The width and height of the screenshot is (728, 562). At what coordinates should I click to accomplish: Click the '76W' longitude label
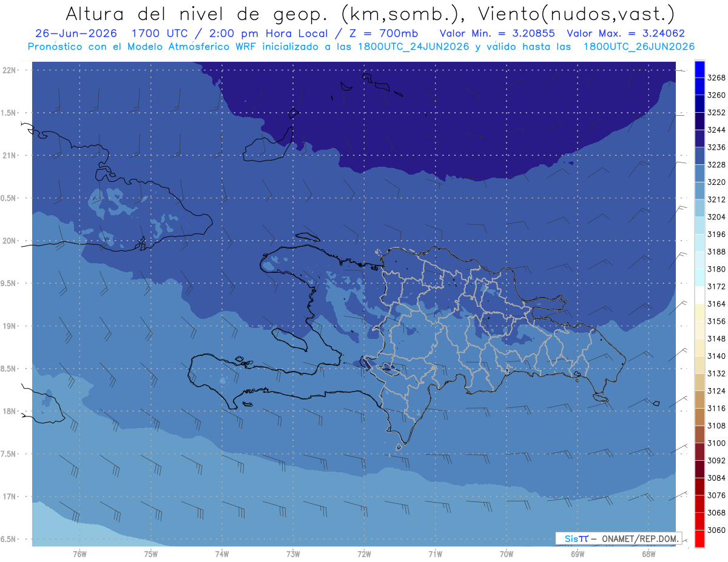[x=79, y=554]
